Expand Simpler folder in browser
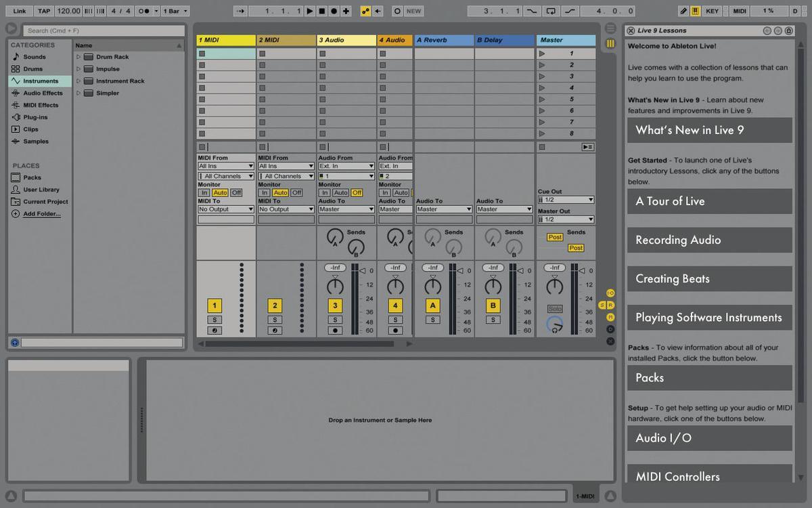This screenshot has width=812, height=508. tap(78, 93)
